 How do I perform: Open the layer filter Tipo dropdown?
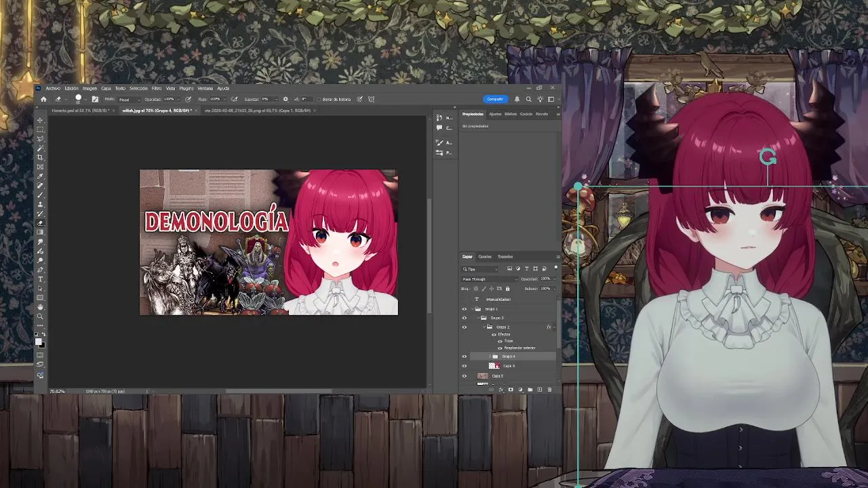480,269
